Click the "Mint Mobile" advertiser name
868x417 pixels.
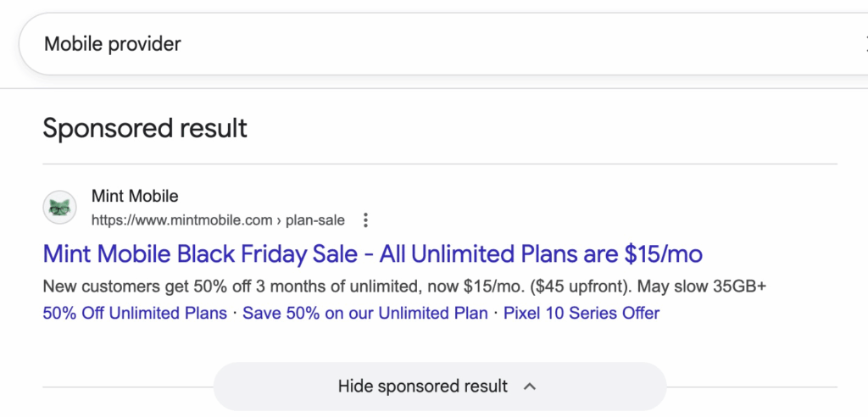point(135,197)
